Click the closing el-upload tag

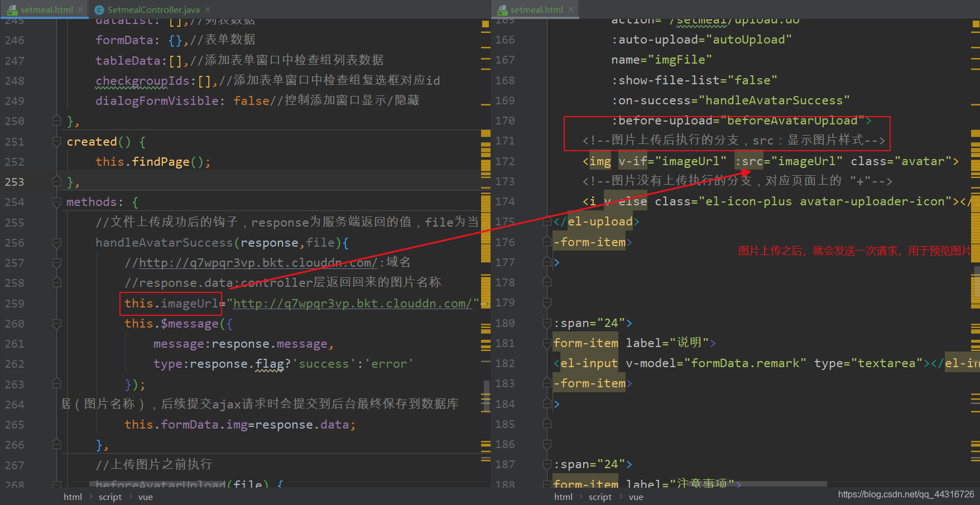coord(596,222)
